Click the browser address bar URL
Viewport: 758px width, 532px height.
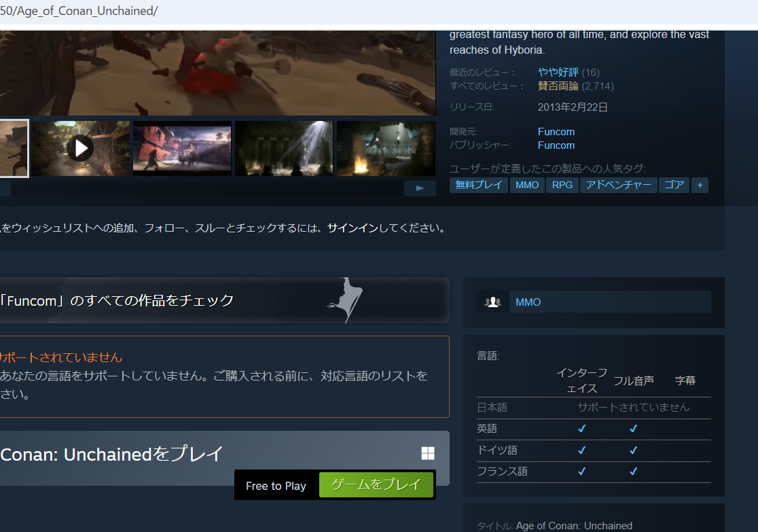click(79, 11)
